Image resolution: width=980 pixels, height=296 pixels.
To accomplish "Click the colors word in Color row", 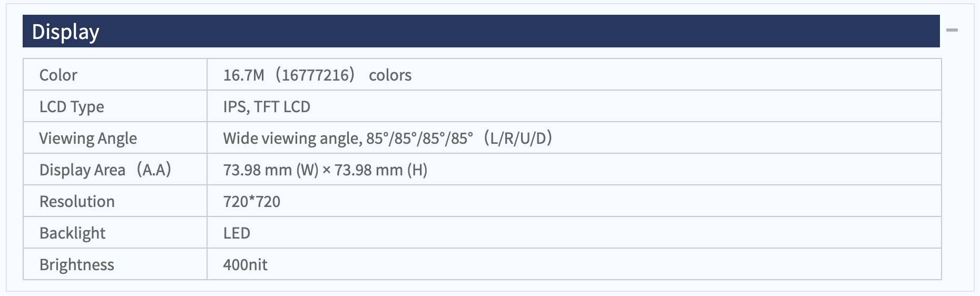I will pos(390,75).
